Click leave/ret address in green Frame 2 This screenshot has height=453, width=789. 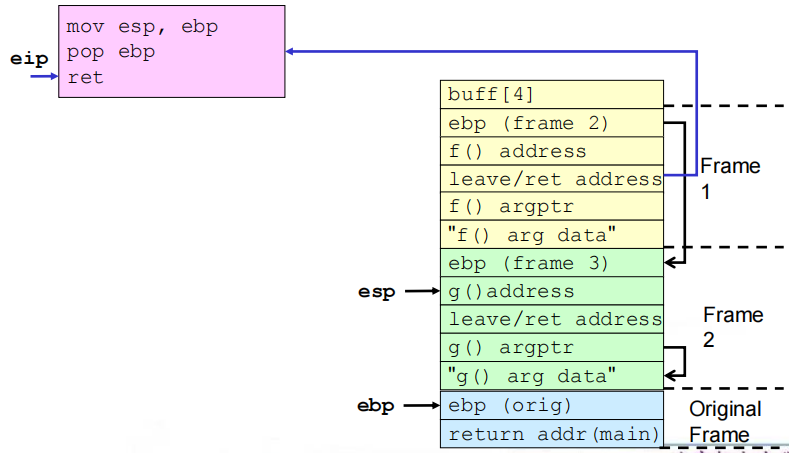pos(551,320)
